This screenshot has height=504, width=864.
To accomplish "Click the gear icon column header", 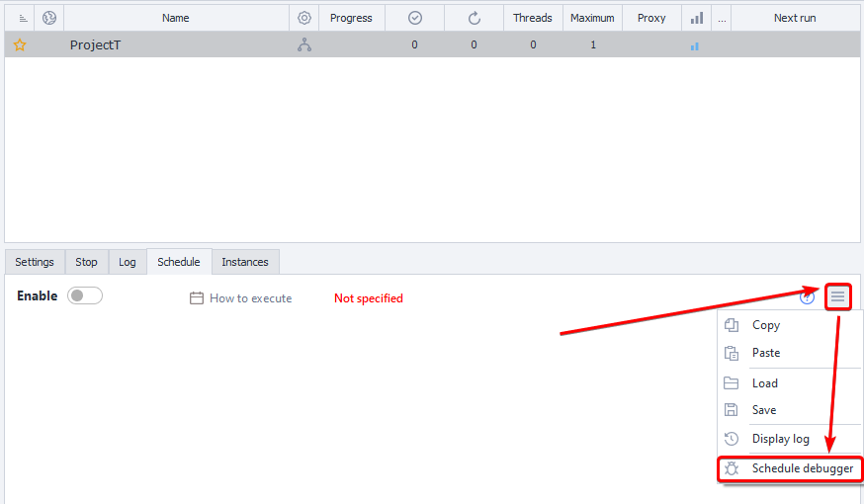I will (x=304, y=18).
